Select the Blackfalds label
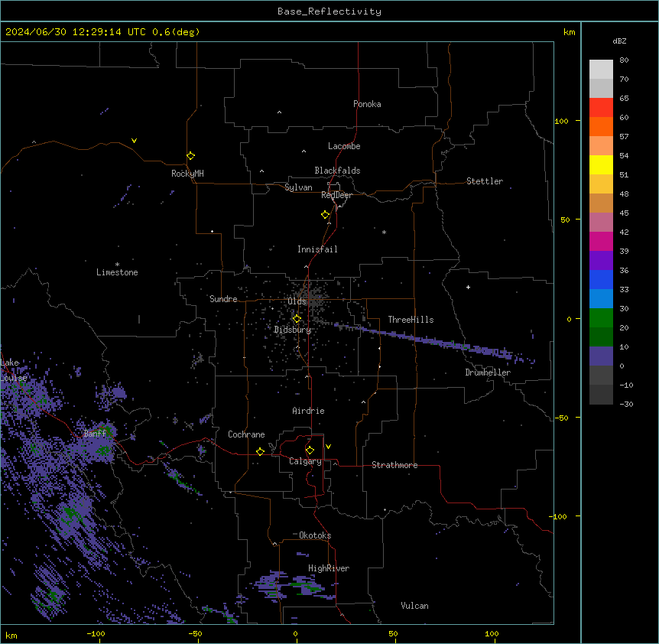659x644 pixels. click(337, 171)
